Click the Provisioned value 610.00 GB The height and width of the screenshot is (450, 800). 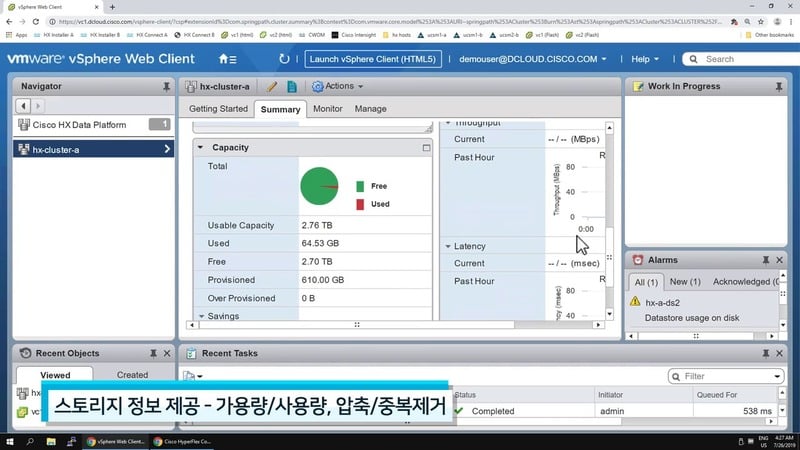pyautogui.click(x=322, y=280)
